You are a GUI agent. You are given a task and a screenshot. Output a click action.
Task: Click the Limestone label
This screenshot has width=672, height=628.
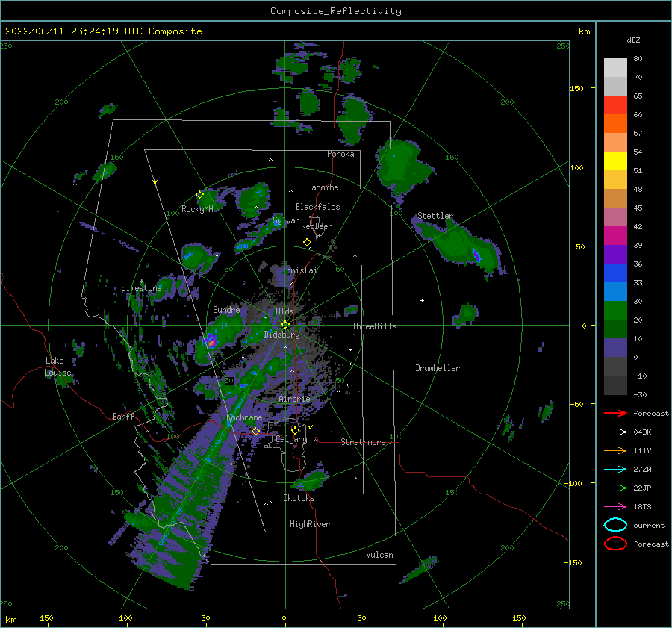tap(141, 288)
